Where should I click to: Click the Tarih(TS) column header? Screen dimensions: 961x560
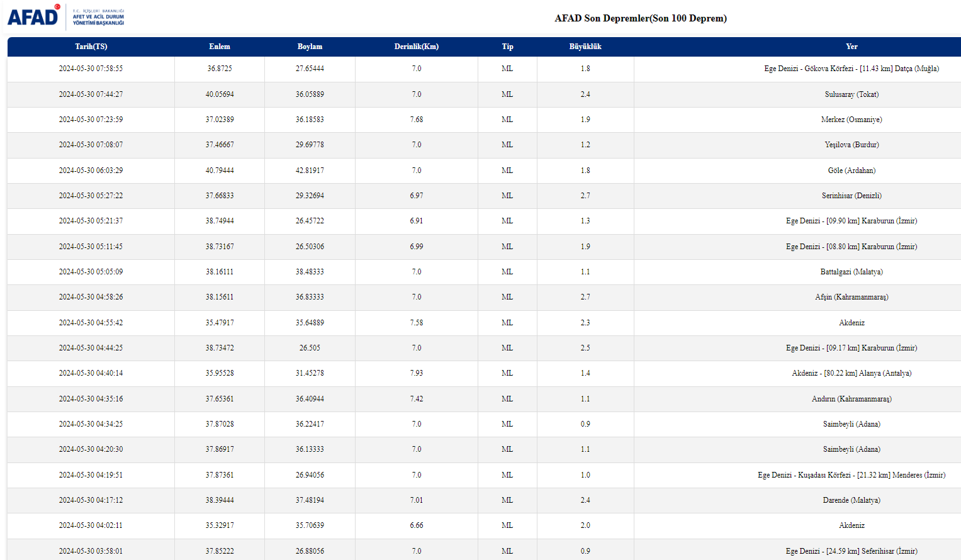point(91,47)
